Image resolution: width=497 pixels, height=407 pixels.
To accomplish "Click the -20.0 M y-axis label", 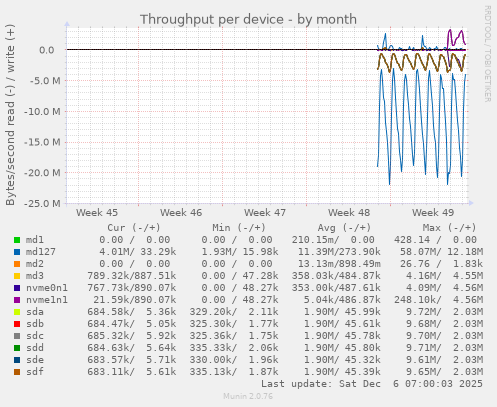I will pos(42,173).
